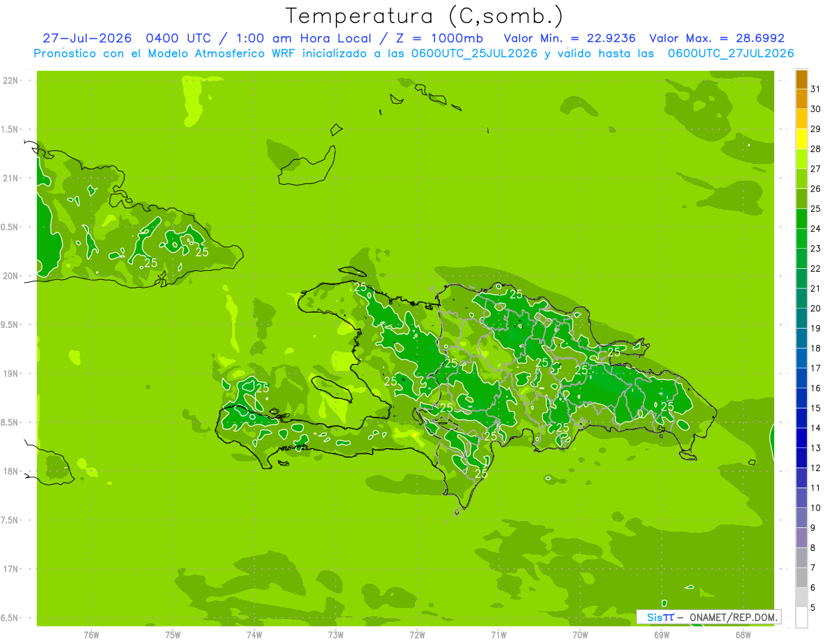Click the "12" legend scale value
Viewport: 834px width, 644px height.
pos(816,468)
